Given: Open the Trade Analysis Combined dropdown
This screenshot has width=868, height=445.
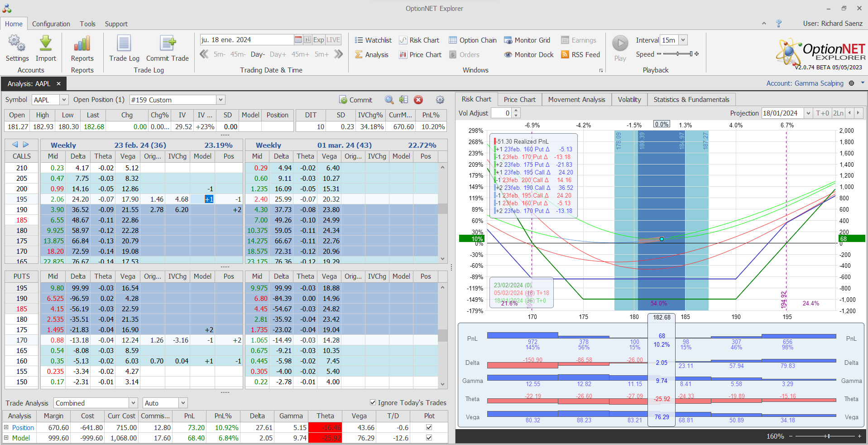Looking at the screenshot, I should (133, 403).
